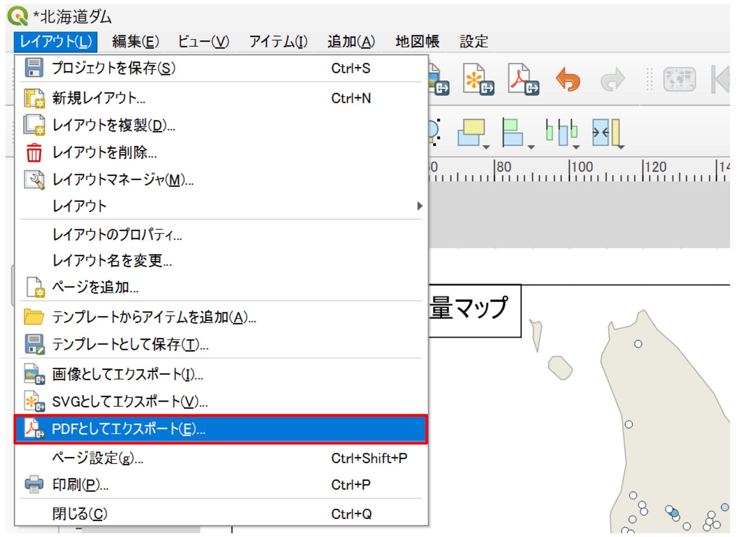Save project via プロジェクトを保存 entry
Image resolution: width=756 pixels, height=537 pixels.
pyautogui.click(x=221, y=68)
